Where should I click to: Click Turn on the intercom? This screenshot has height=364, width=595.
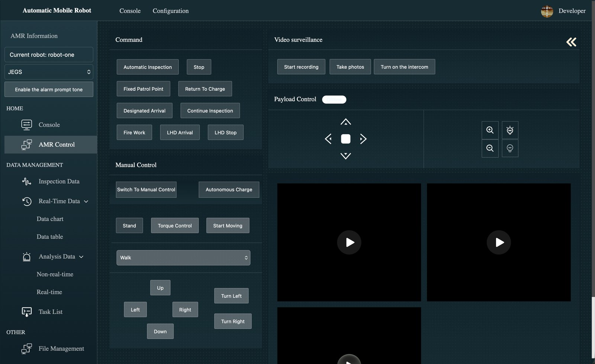404,67
